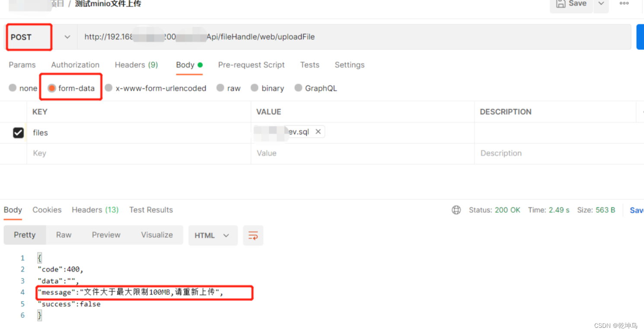The width and height of the screenshot is (644, 333).
Task: Switch to the Authorization tab
Action: (75, 65)
